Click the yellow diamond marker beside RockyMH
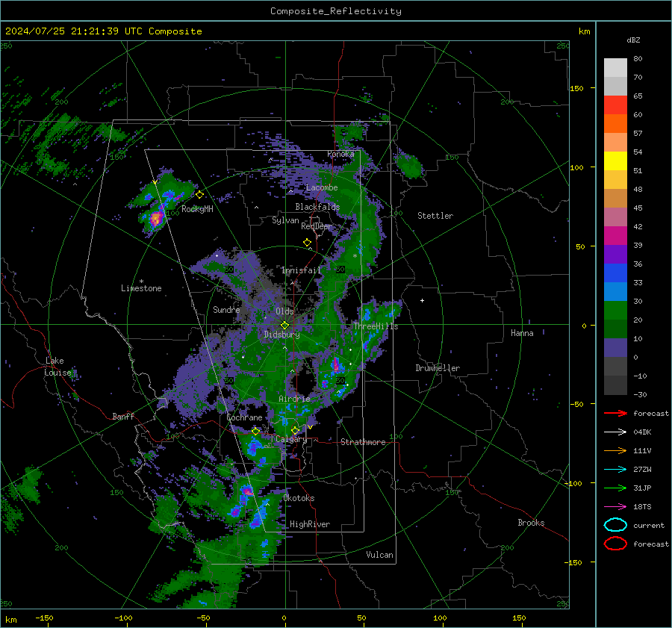Screen dimensions: 672x628 pyautogui.click(x=199, y=195)
